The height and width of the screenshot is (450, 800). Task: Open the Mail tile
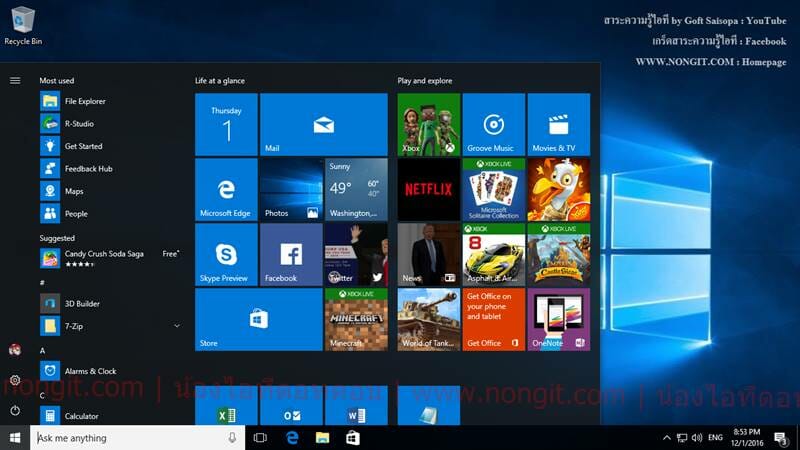click(323, 124)
